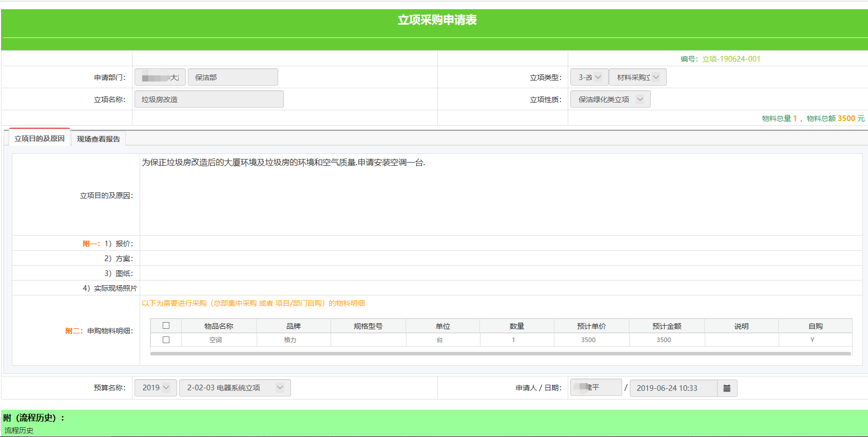Screen dimensions: 868x437
Task: Switch to the 现场查看报告 tab
Action: click(x=98, y=139)
